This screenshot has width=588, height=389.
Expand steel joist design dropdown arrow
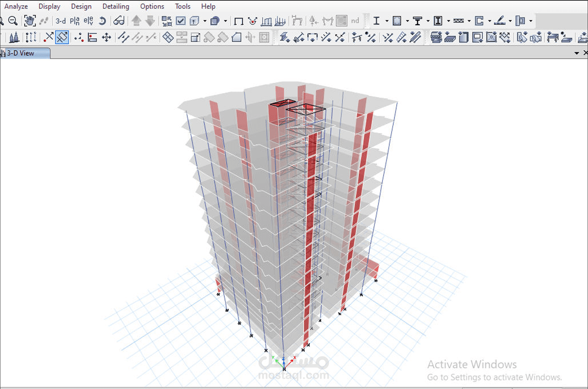pos(469,21)
